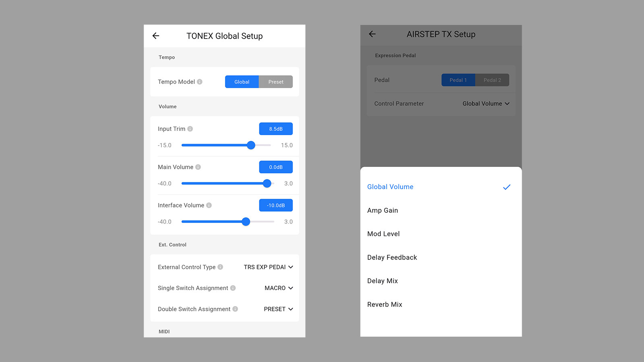Click the TONEX Global Setup title
Screen dimensions: 644x362
(225, 36)
